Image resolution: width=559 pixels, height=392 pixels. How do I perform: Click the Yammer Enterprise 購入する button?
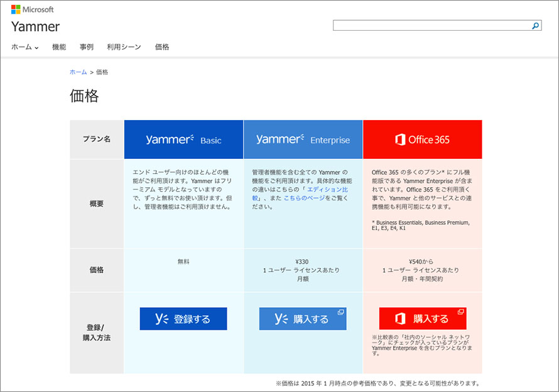[303, 319]
